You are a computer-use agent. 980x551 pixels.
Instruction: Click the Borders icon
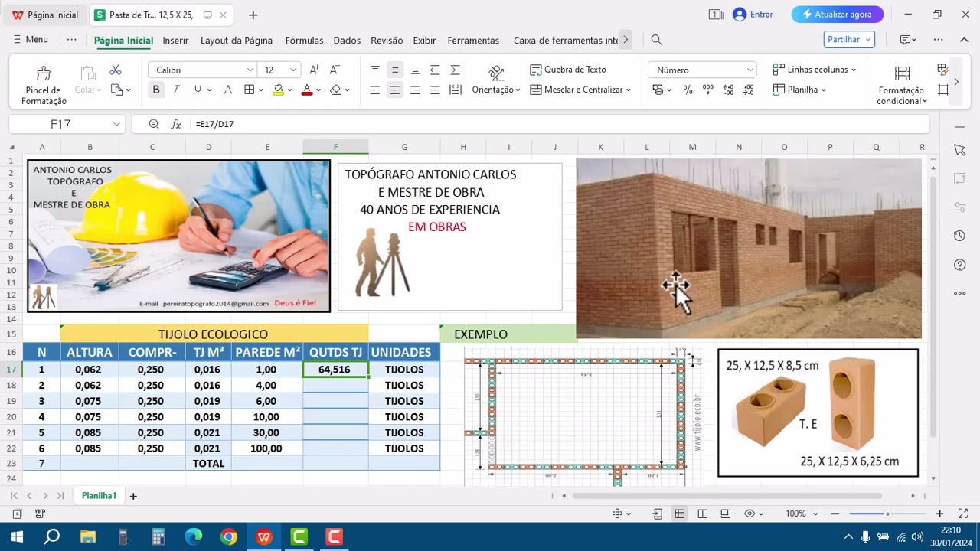click(249, 90)
